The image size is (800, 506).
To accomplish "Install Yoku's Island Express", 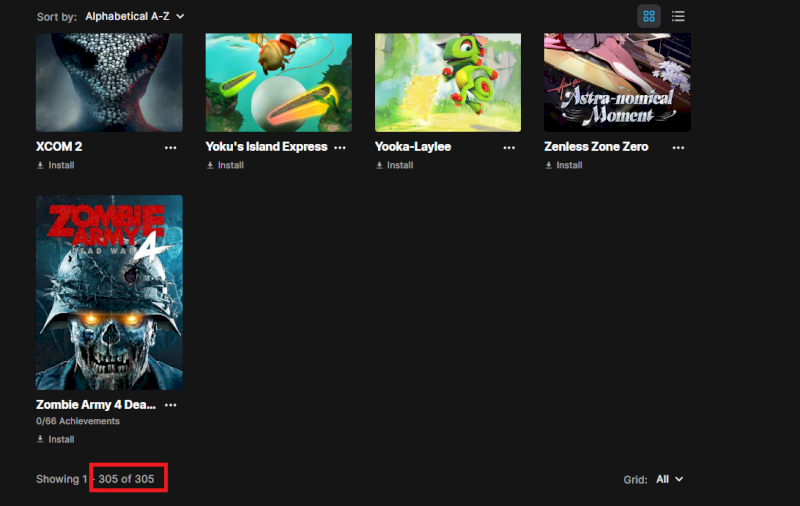I will pyautogui.click(x=225, y=165).
